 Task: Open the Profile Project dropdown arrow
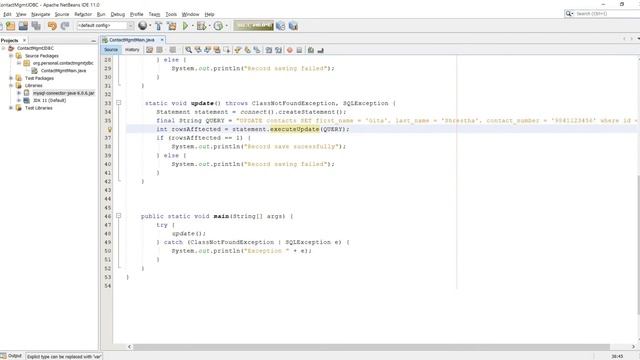pos(227,26)
